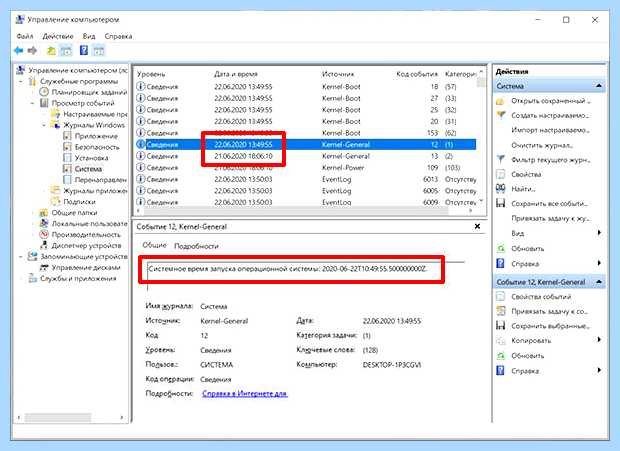Click the Подписки icon in tree
Screen dimensions: 620x451
point(55,202)
